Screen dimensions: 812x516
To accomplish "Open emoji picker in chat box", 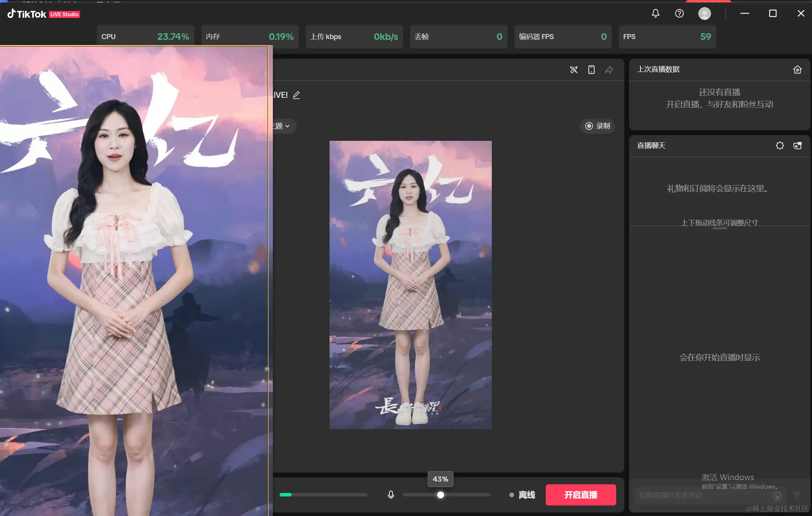I will point(778,496).
